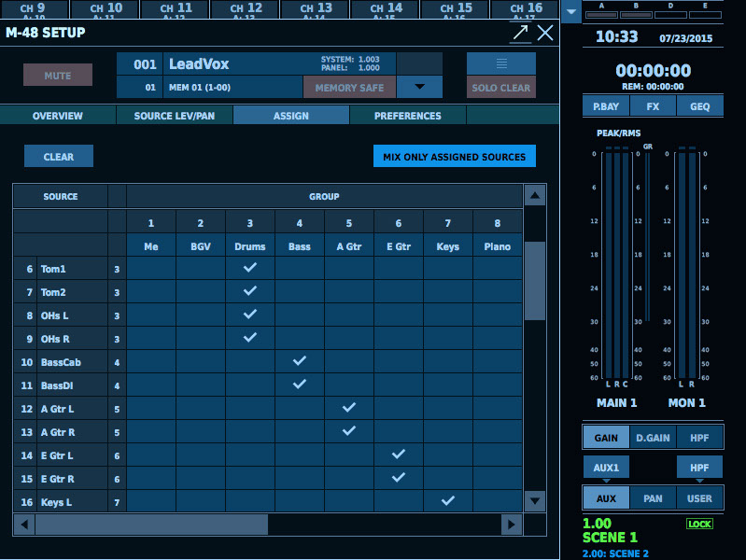
Task: Assign Tom1 to the Me group cell
Action: pyautogui.click(x=151, y=269)
